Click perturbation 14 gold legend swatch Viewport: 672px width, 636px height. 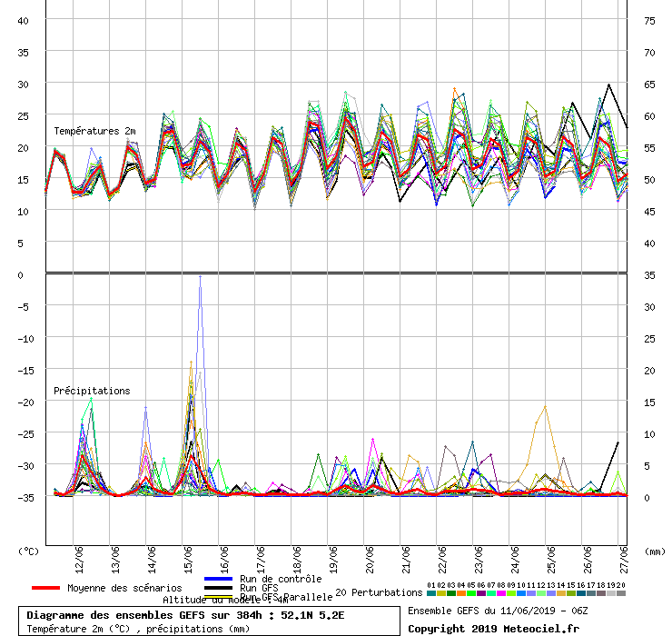pos(561,593)
